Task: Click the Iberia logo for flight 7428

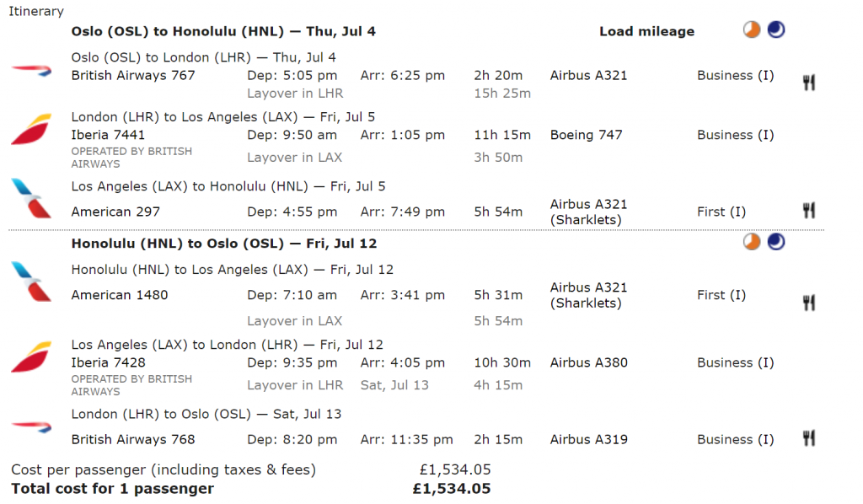Action: pyautogui.click(x=31, y=357)
